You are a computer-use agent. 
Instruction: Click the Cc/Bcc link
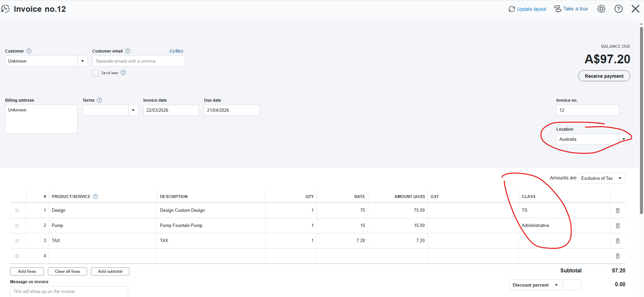pyautogui.click(x=176, y=51)
